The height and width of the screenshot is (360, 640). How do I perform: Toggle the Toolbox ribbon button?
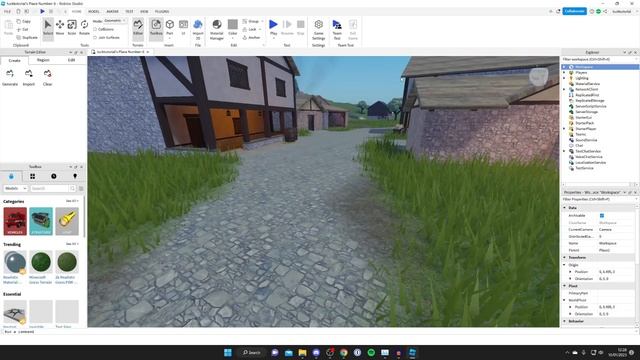tap(156, 28)
